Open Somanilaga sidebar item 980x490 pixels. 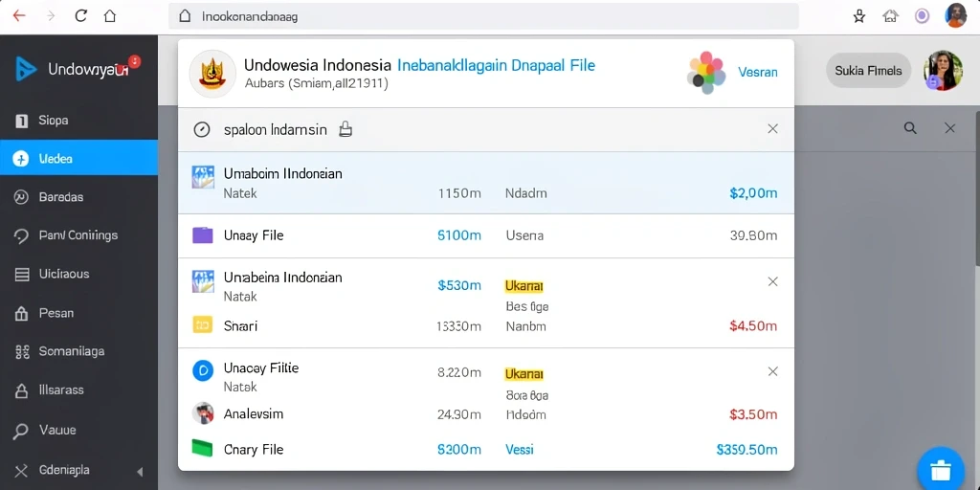[x=78, y=351]
